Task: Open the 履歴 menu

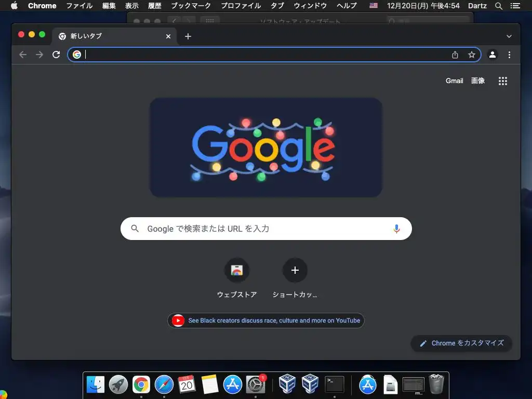Action: [155, 6]
